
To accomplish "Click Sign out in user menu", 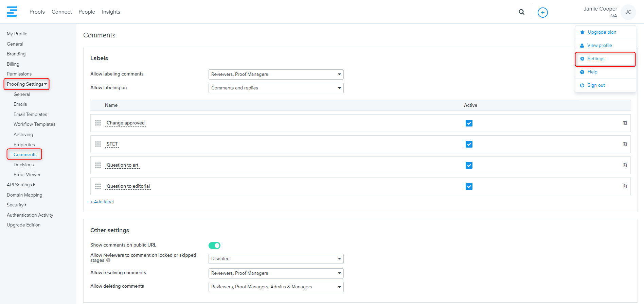I will [x=596, y=85].
